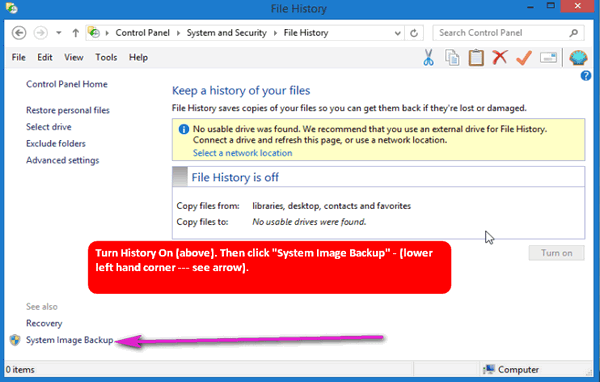Refresh the File History page

point(414,33)
